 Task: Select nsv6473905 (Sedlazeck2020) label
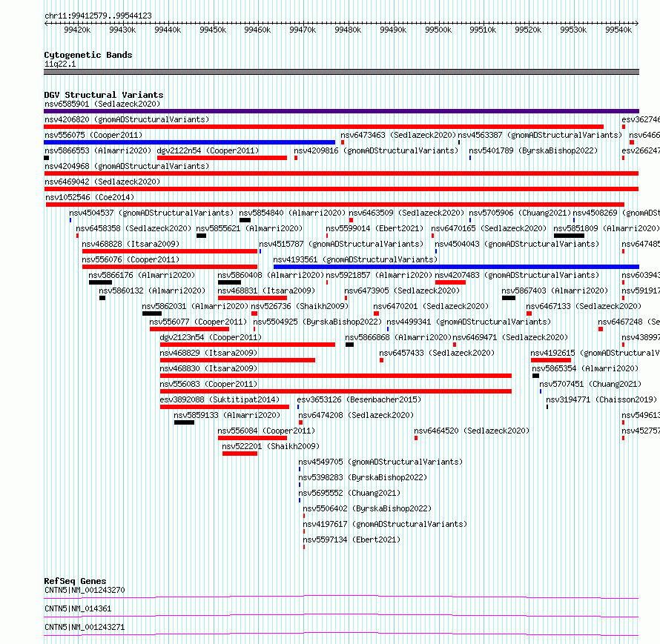click(402, 291)
